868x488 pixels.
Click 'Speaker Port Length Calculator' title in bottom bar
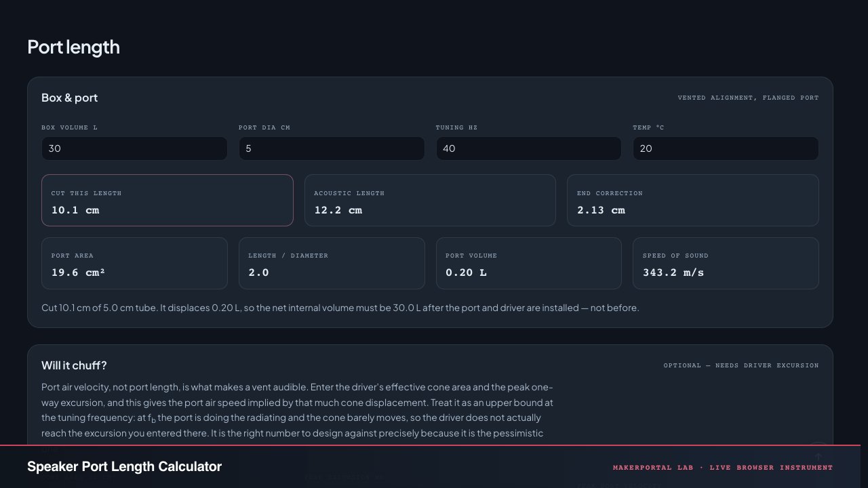(x=124, y=466)
